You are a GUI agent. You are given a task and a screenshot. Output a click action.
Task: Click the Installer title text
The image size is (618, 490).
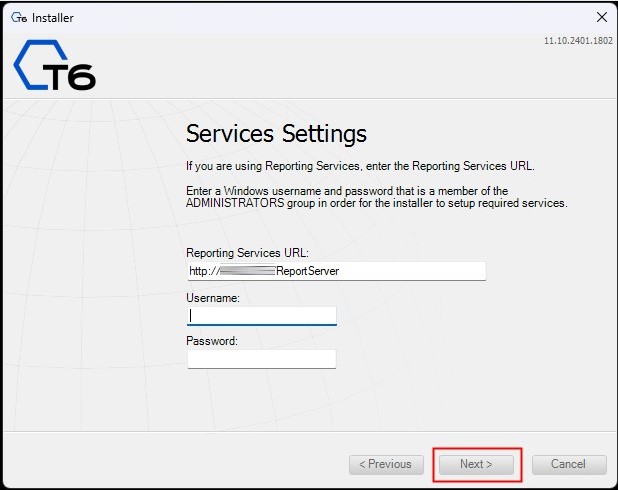[x=52, y=18]
